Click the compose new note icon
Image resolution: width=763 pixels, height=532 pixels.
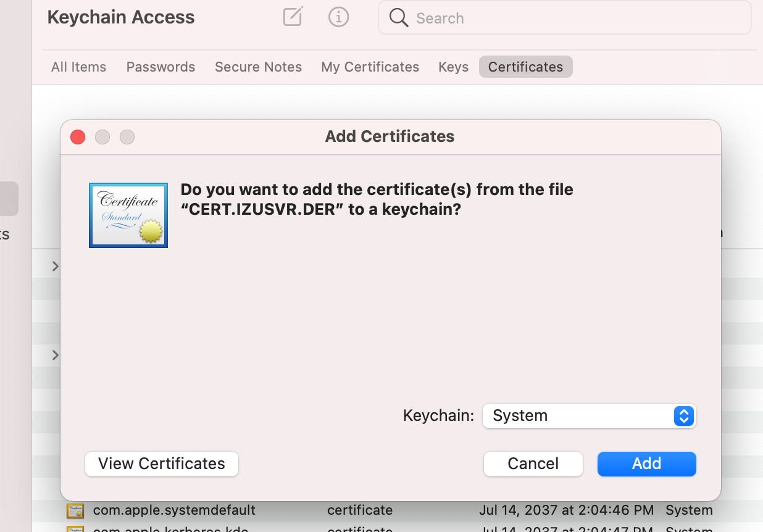tap(293, 17)
